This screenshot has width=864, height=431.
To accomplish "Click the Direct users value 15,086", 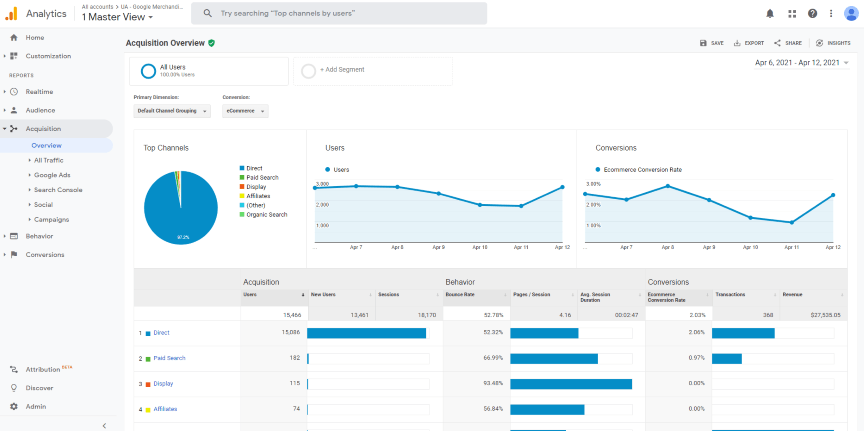I will point(291,333).
